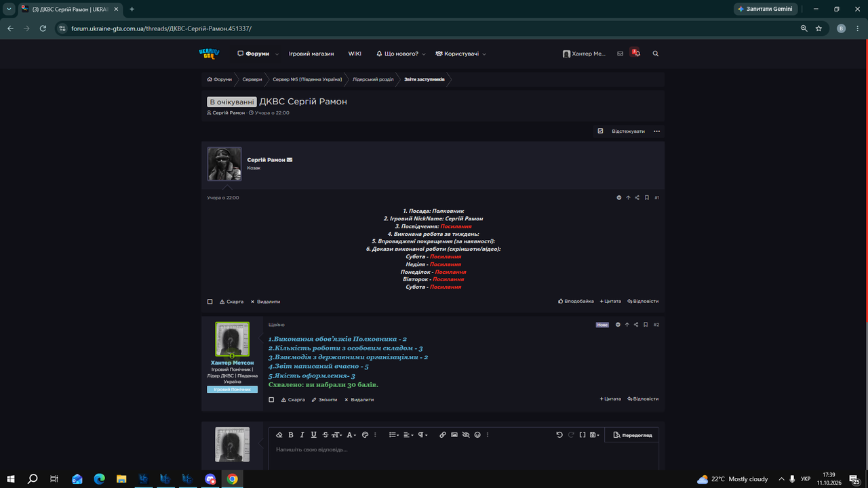Viewport: 868px width, 488px height.
Task: Click the reply text field placeholder
Action: 312,449
